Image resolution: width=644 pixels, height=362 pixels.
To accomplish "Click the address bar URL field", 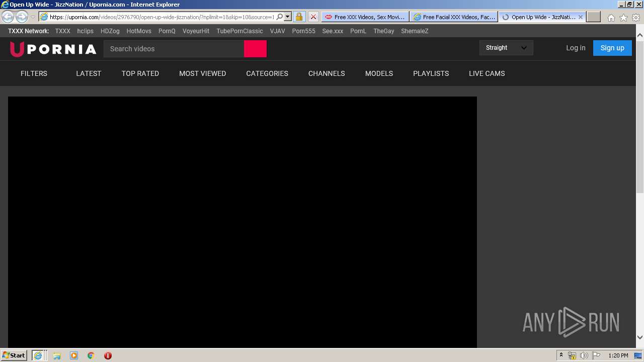I will pos(162,17).
